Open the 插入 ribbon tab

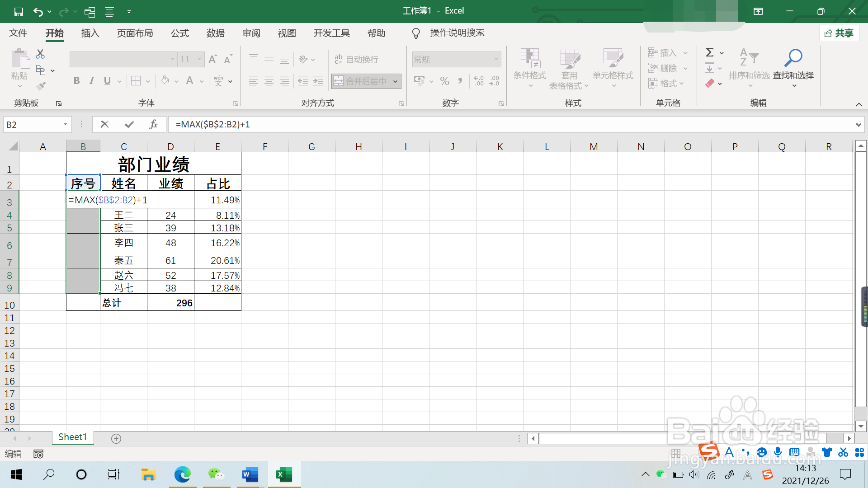point(90,33)
